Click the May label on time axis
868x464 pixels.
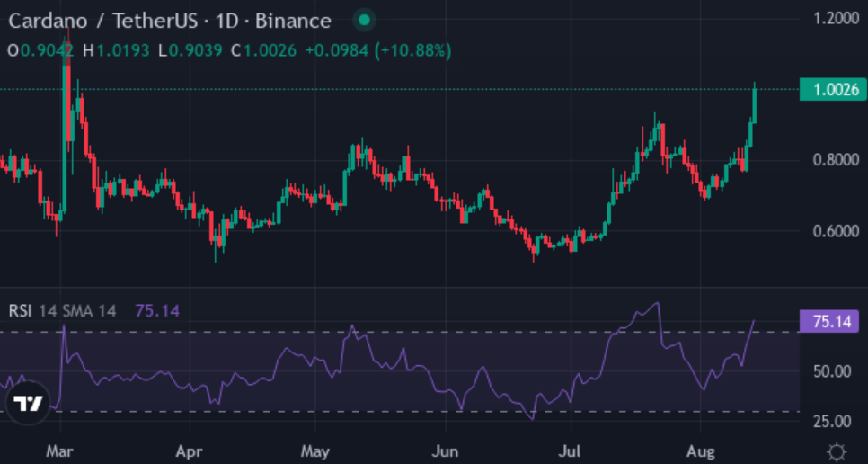pos(314,451)
